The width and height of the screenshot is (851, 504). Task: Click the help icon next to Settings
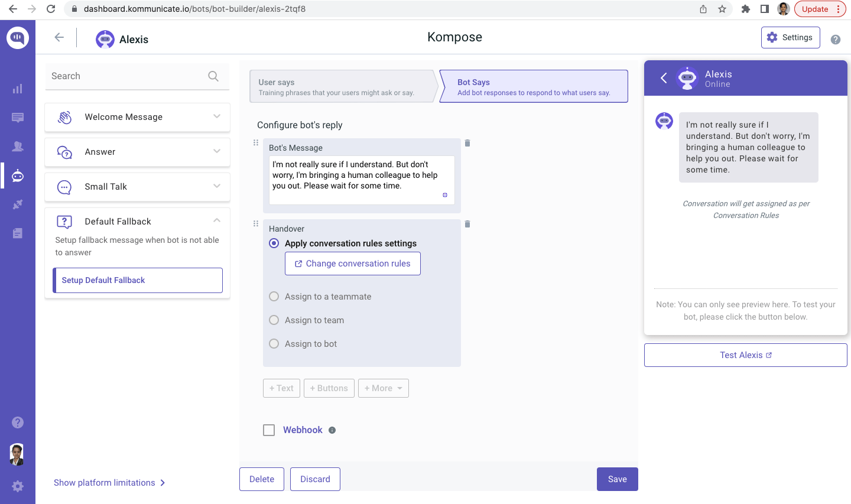836,40
